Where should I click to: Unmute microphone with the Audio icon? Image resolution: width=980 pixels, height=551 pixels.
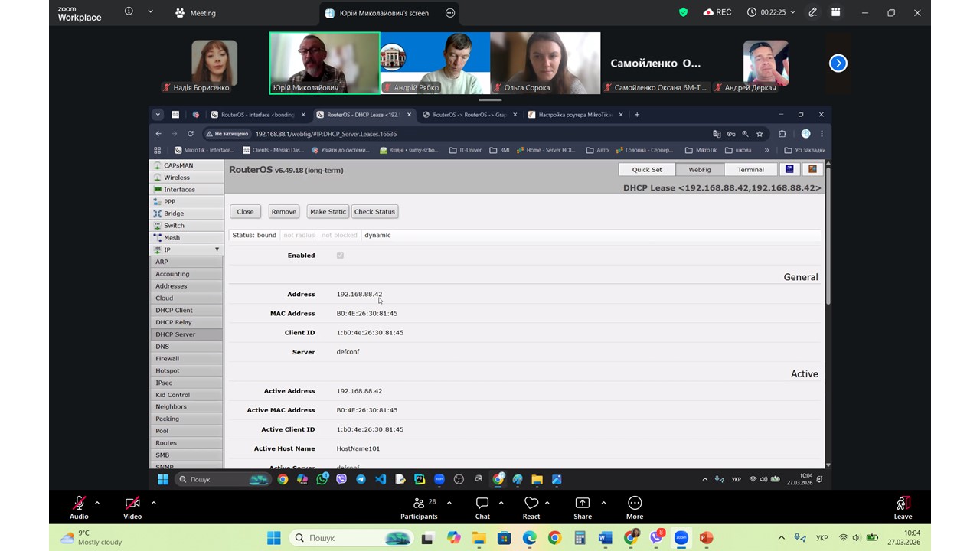(79, 504)
